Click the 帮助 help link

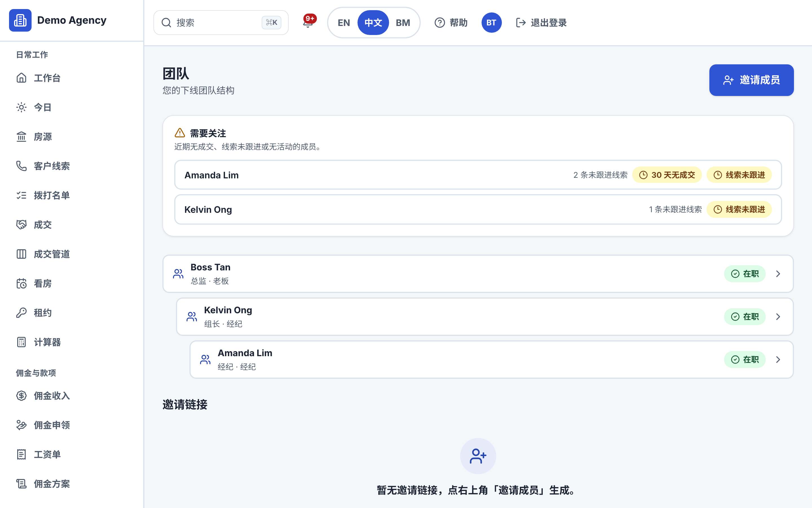(451, 23)
